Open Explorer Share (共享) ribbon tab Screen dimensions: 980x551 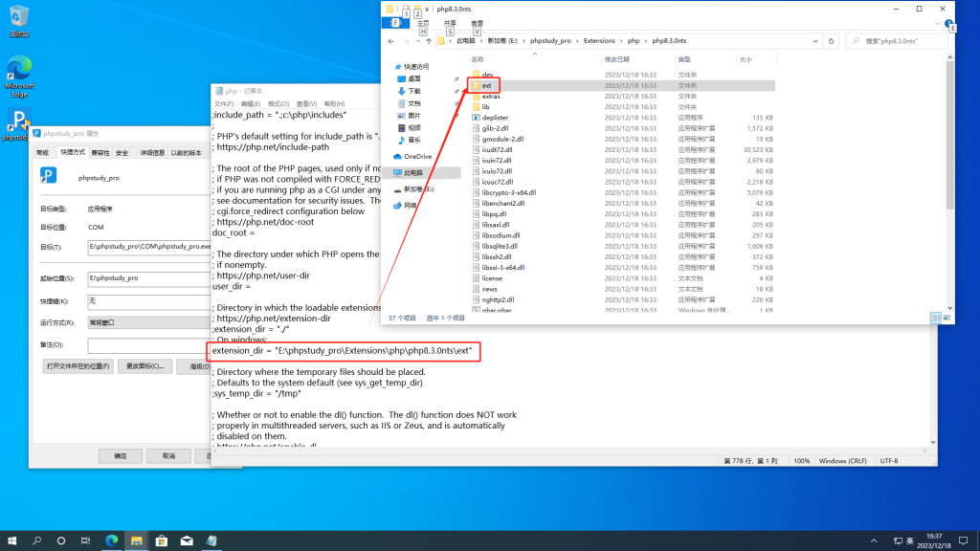450,24
